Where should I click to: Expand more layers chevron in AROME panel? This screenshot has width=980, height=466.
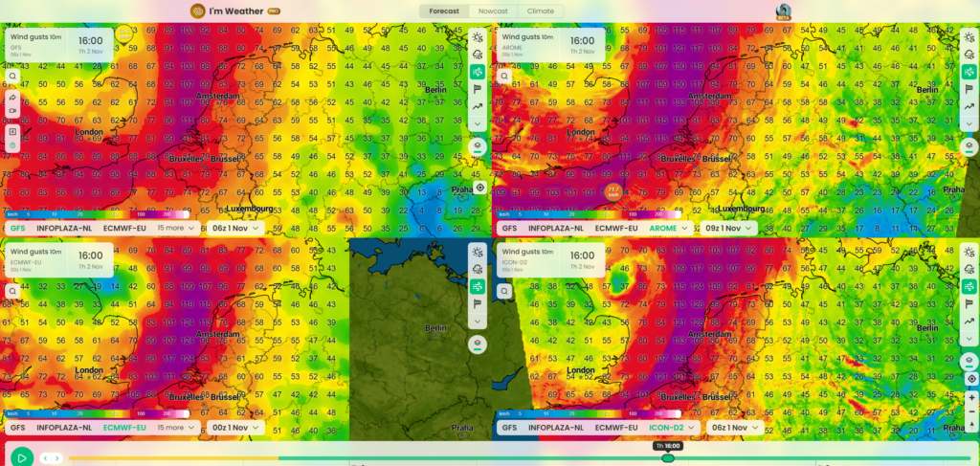tap(969, 123)
